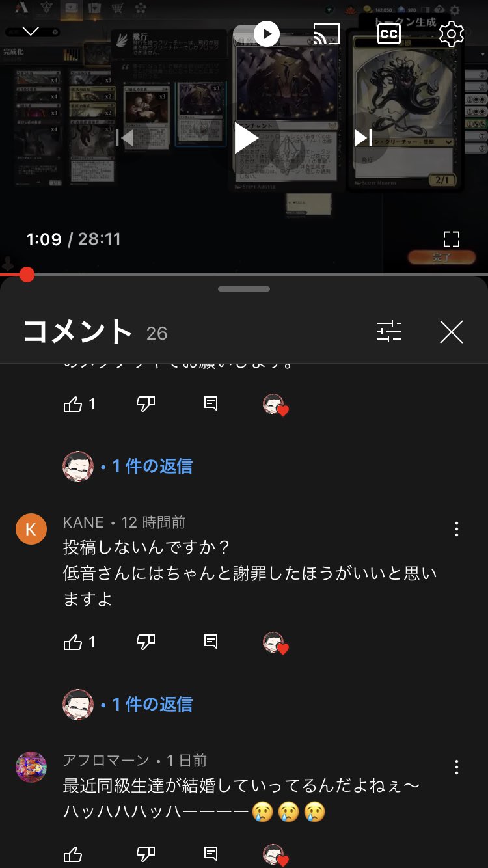Enter fullscreen mode
Image resolution: width=488 pixels, height=868 pixels.
452,239
